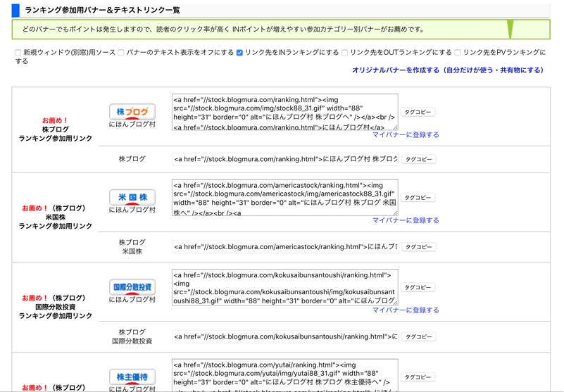Open the オリジナルバナーを作成する link
This screenshot has height=392, width=564.
[x=448, y=70]
